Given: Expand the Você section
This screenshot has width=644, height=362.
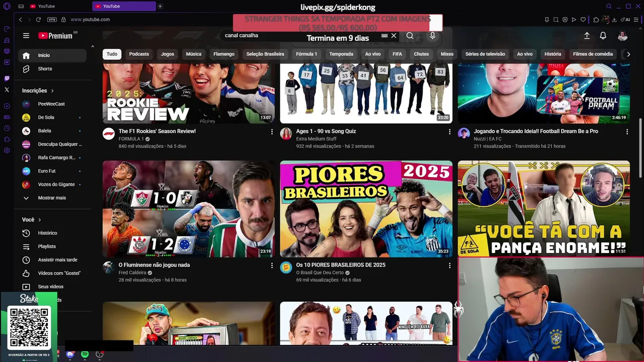Looking at the screenshot, I should pyautogui.click(x=32, y=220).
